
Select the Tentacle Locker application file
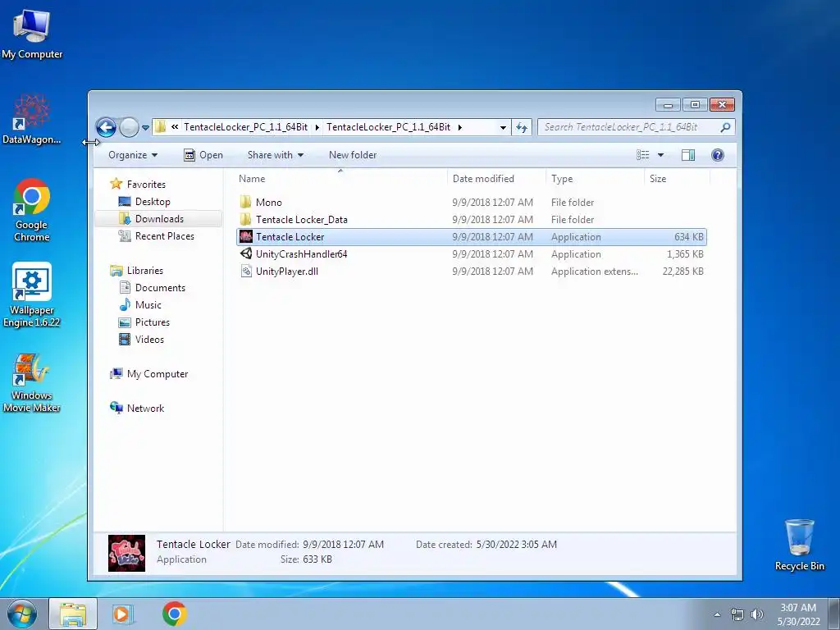[472, 237]
